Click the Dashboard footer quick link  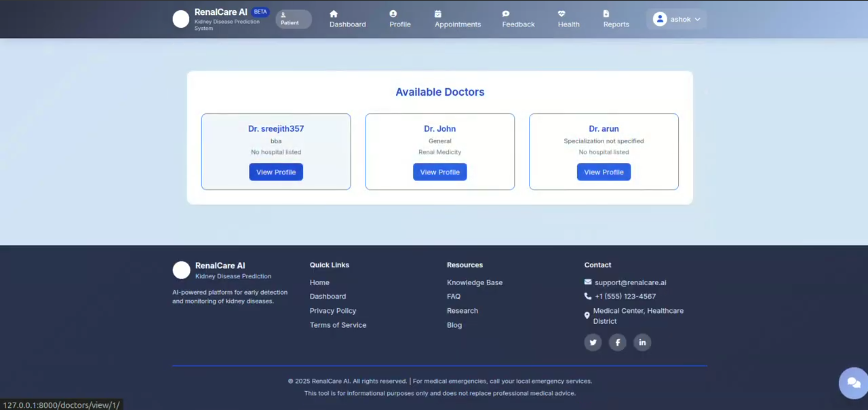[327, 297]
